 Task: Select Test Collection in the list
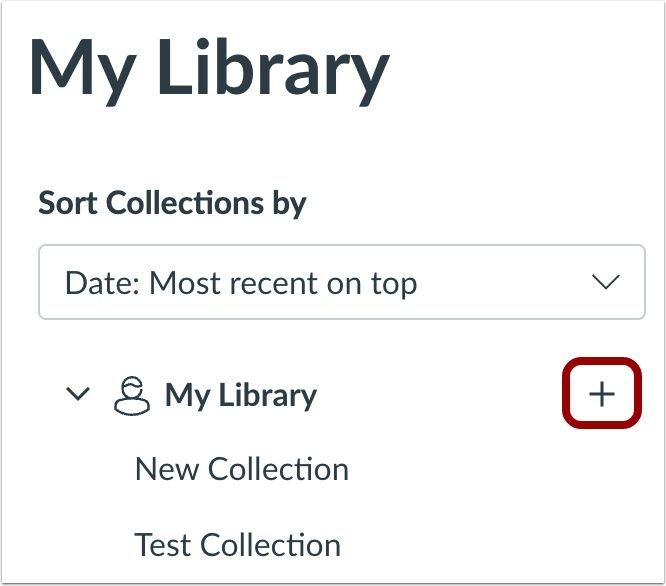[237, 545]
